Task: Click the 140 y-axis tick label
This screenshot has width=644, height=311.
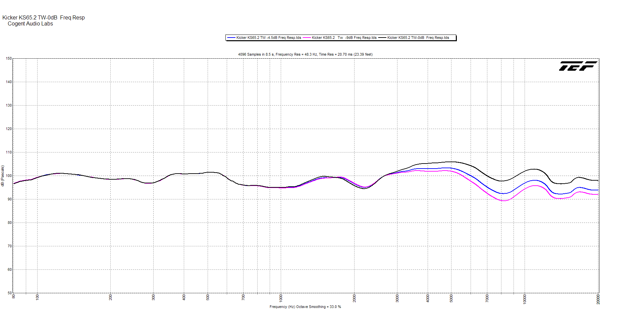Action: coord(9,82)
